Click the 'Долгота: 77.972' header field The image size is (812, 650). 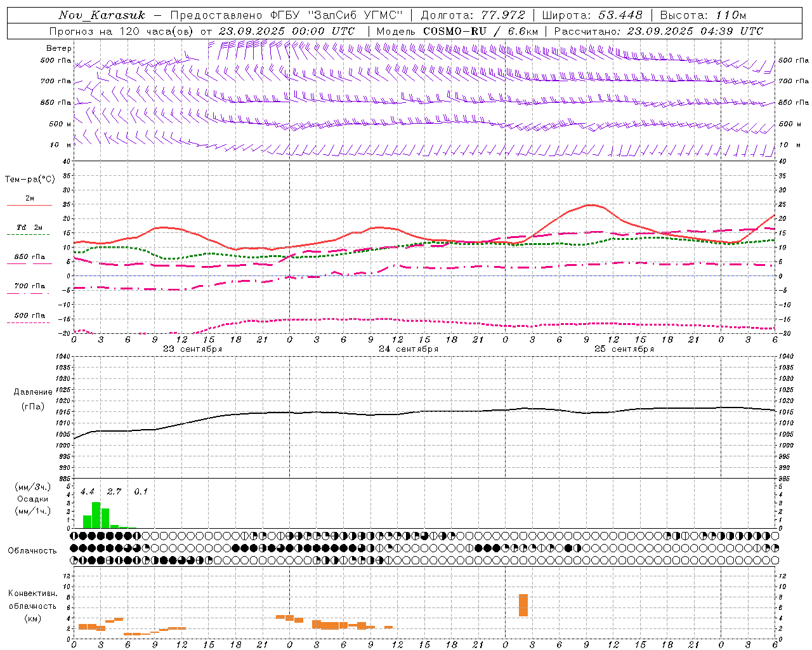(x=473, y=15)
